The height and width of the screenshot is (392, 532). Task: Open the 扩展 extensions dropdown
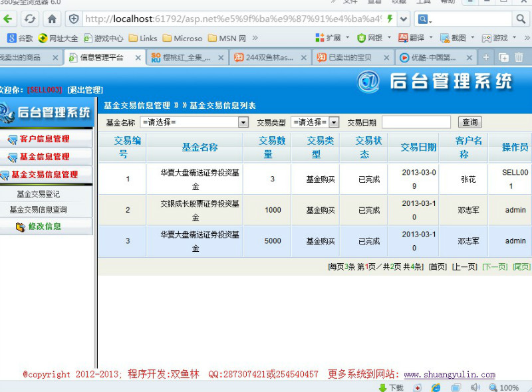pos(332,38)
